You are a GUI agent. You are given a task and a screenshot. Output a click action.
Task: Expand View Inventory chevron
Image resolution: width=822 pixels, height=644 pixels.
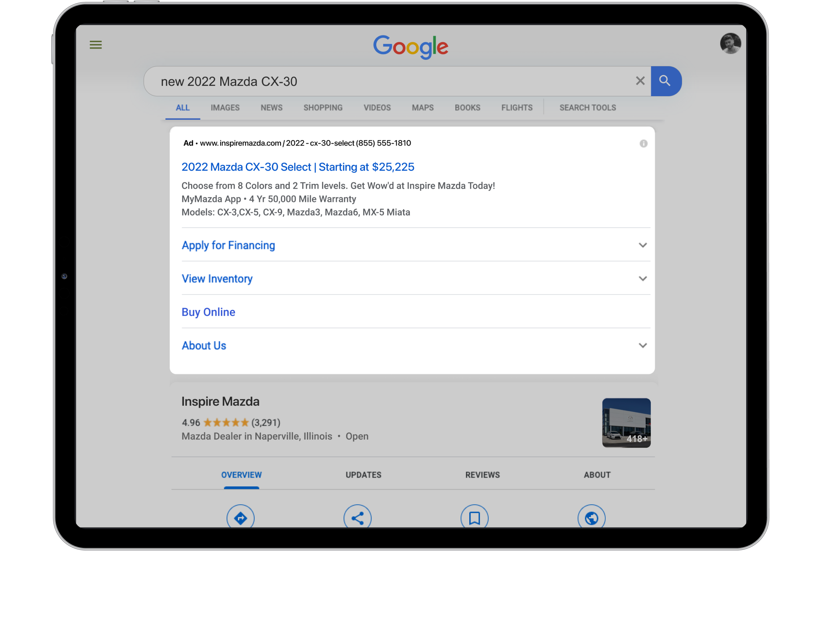click(642, 279)
